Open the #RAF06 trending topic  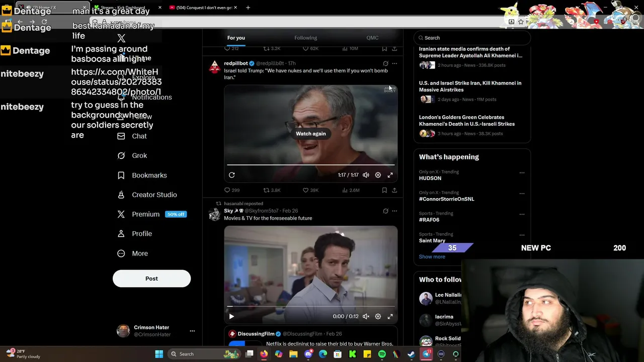429,220
